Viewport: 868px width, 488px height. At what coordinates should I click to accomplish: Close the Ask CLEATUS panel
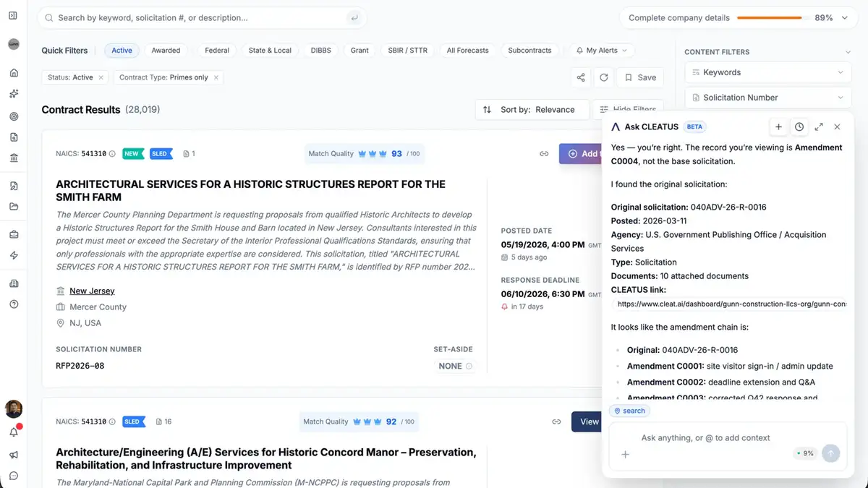click(x=837, y=127)
